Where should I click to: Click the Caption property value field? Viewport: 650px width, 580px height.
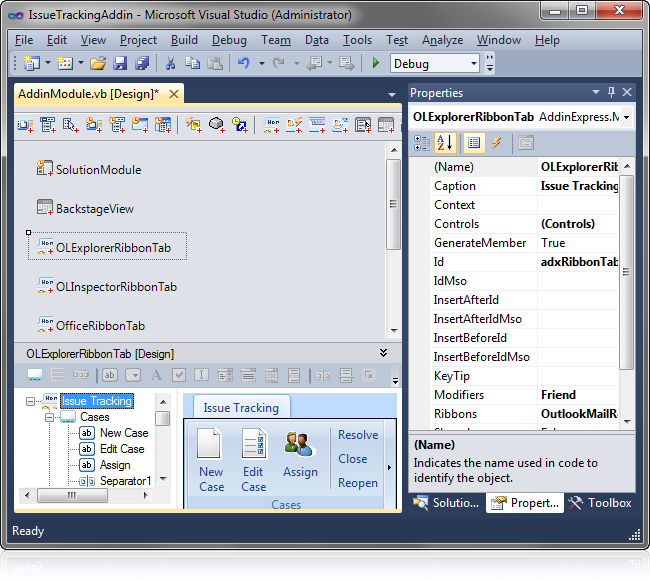pyautogui.click(x=579, y=186)
